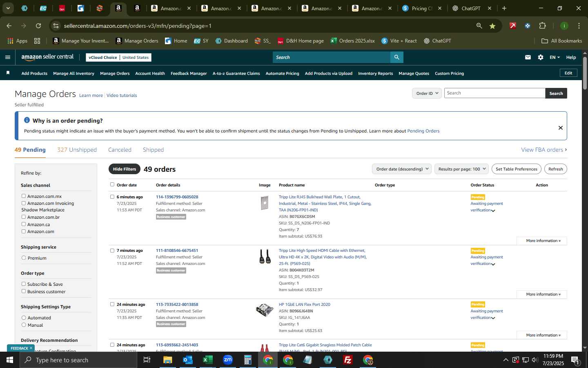Open browser extensions puzzle icon

tap(542, 26)
